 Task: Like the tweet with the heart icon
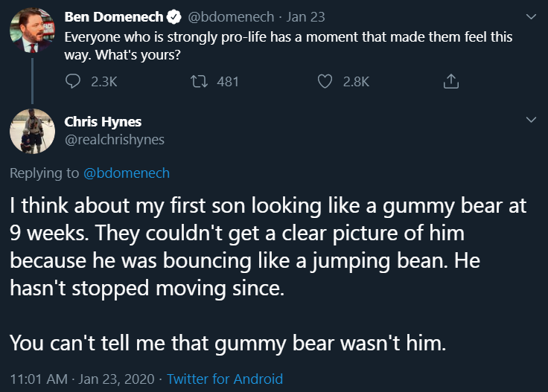[x=325, y=81]
